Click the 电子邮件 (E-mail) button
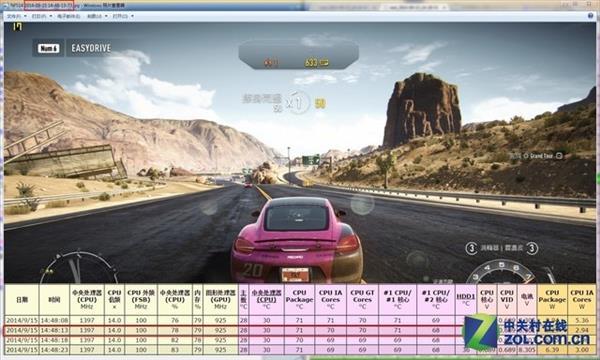Image resolution: width=600 pixels, height=360 pixels. pos(69,16)
